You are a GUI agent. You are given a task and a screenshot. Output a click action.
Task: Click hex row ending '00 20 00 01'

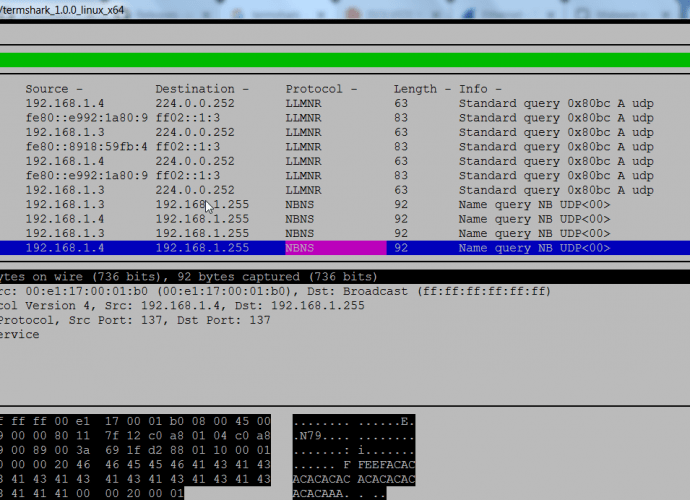pos(92,493)
